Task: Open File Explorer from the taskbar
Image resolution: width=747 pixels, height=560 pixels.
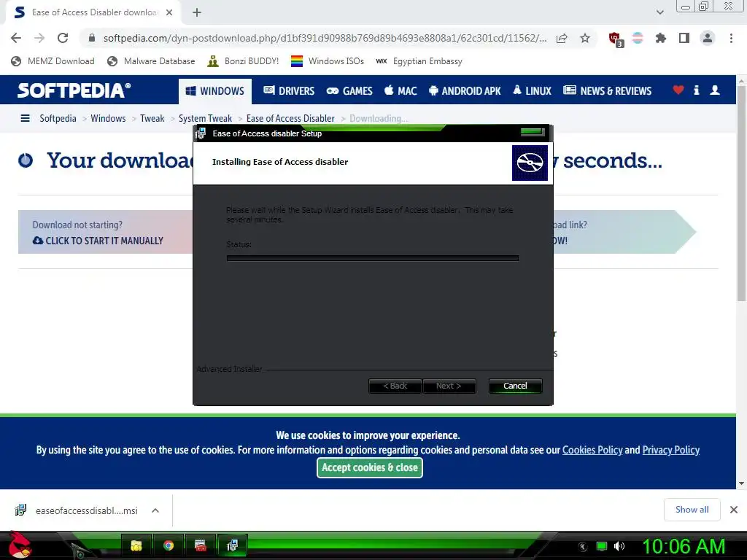Action: pos(136,545)
